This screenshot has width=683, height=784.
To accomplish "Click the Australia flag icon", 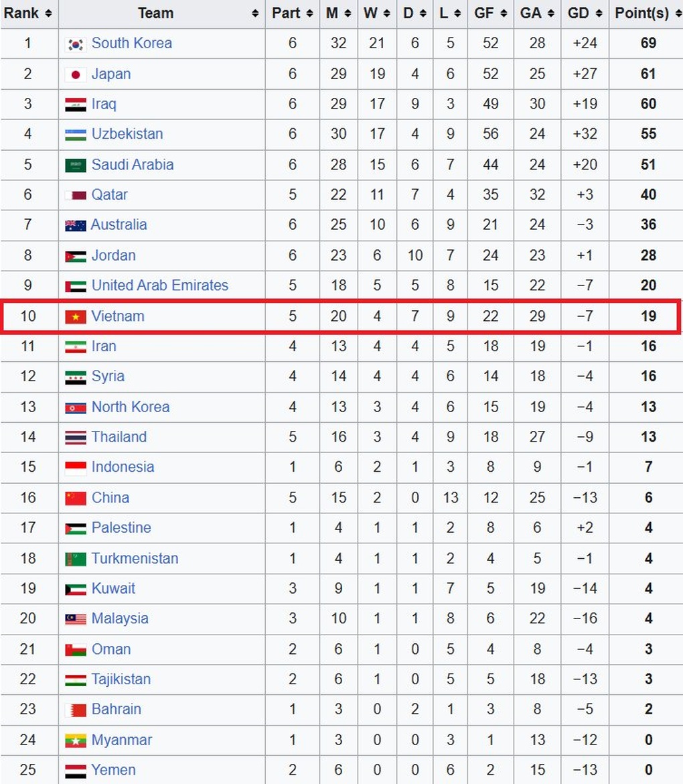I will pos(76,225).
